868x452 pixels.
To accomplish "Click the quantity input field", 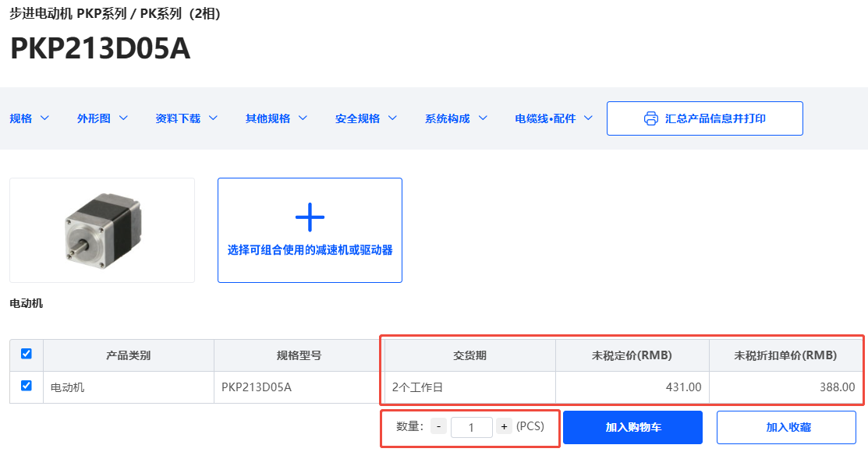I will pyautogui.click(x=471, y=427).
